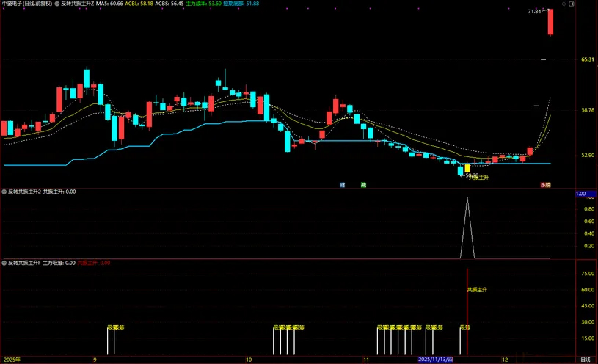Click the 共振主升 label beside the red spike
This screenshot has width=598, height=364.
(477, 290)
